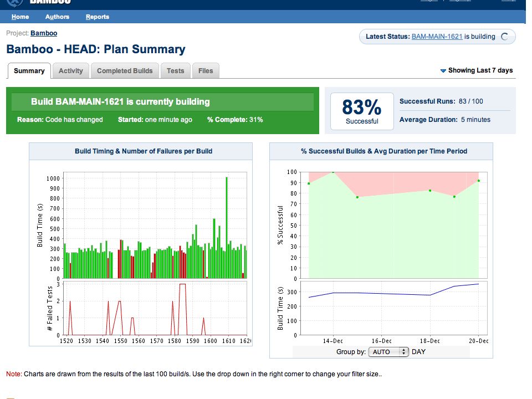Viewport: 532px width, 399px height.
Task: Switch to the Activity tab
Action: tap(71, 70)
